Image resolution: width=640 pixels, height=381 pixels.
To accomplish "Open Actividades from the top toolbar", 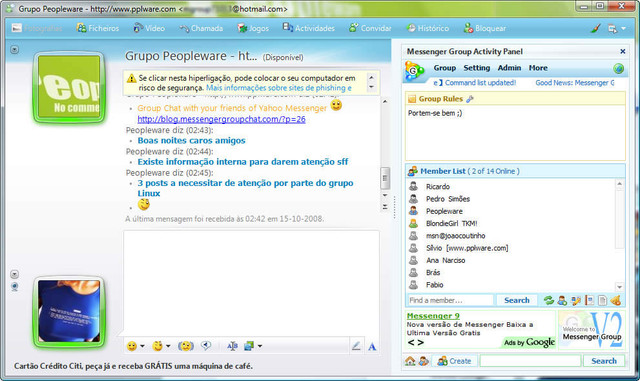I will coord(309,28).
